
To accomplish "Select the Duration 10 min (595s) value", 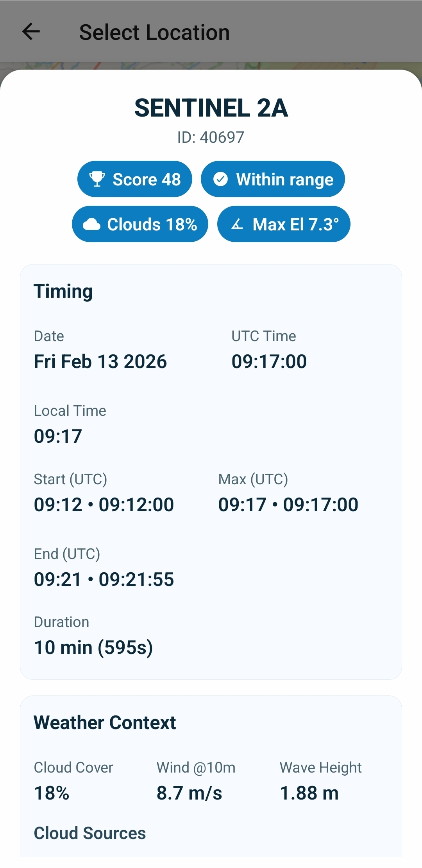I will [x=93, y=648].
